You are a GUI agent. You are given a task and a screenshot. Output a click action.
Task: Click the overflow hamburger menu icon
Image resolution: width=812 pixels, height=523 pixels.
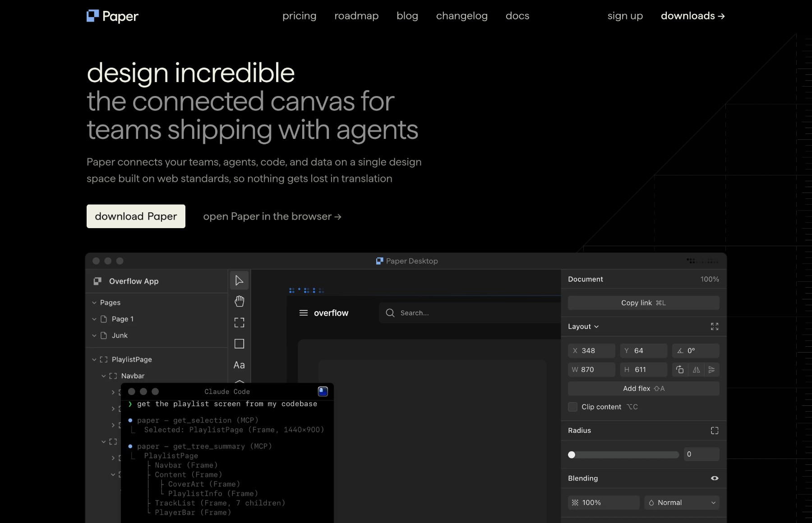[x=304, y=313]
